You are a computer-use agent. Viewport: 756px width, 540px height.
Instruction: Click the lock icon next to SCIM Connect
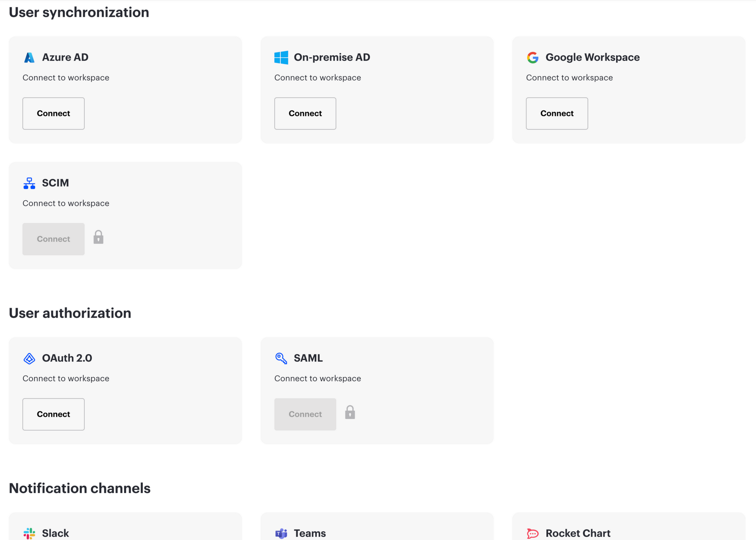pyautogui.click(x=98, y=237)
